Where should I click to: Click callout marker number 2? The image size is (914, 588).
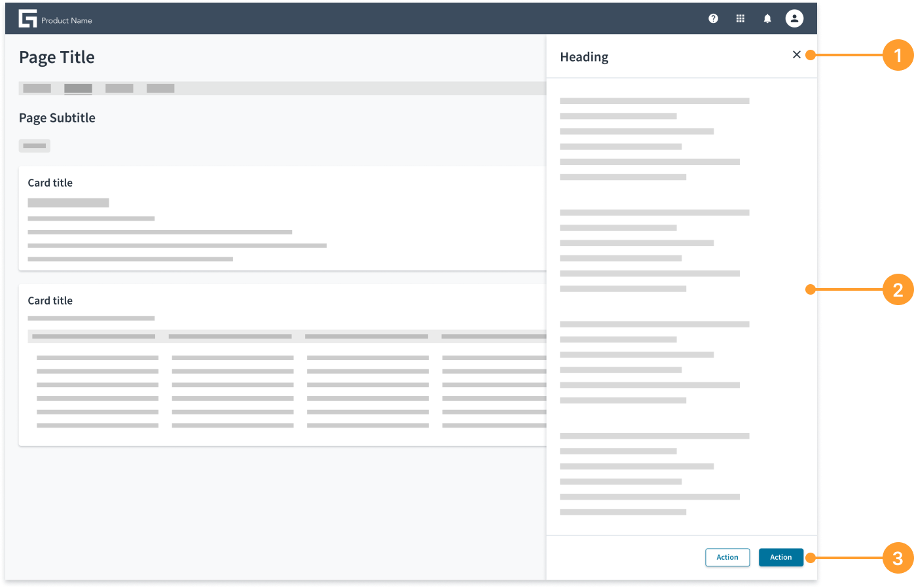pyautogui.click(x=898, y=289)
